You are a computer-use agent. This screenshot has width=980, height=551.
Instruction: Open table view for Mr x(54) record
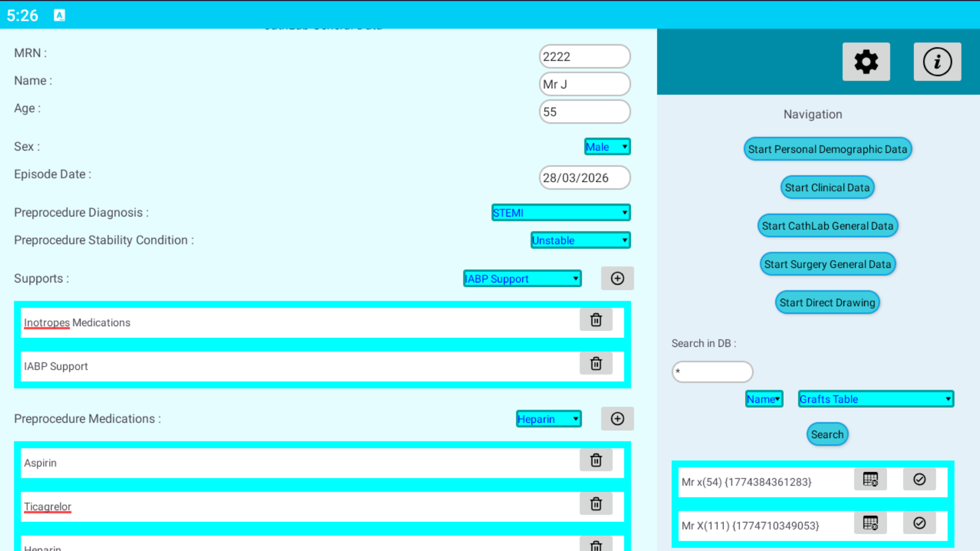(x=870, y=480)
